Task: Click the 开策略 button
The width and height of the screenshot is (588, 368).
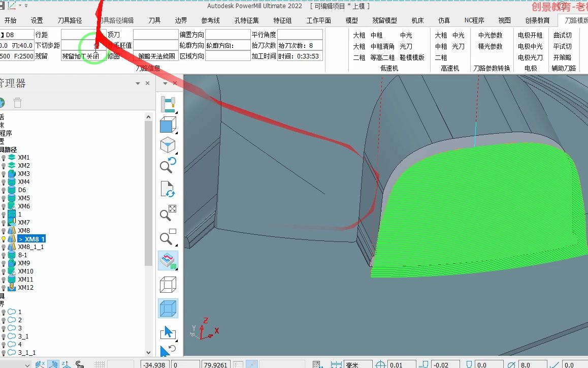Action: (x=563, y=57)
